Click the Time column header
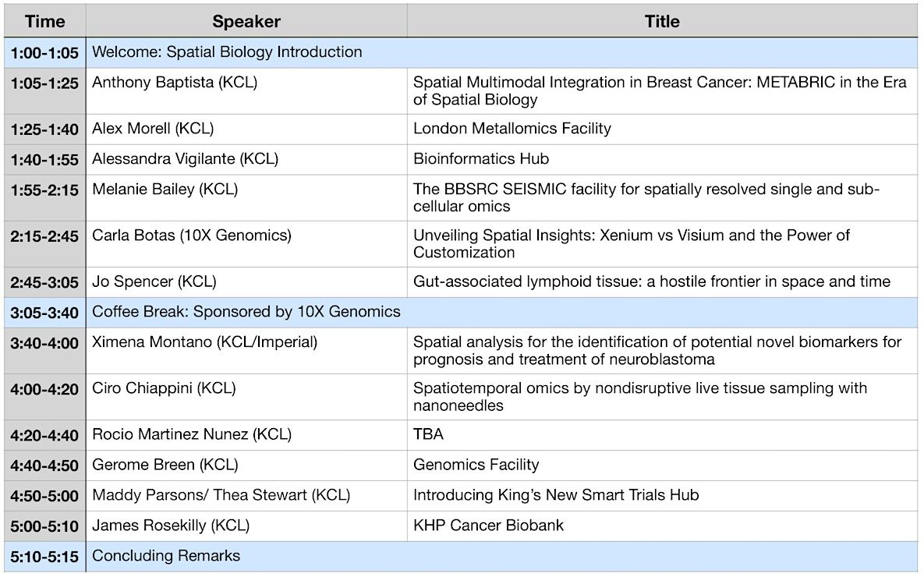 pyautogui.click(x=44, y=22)
